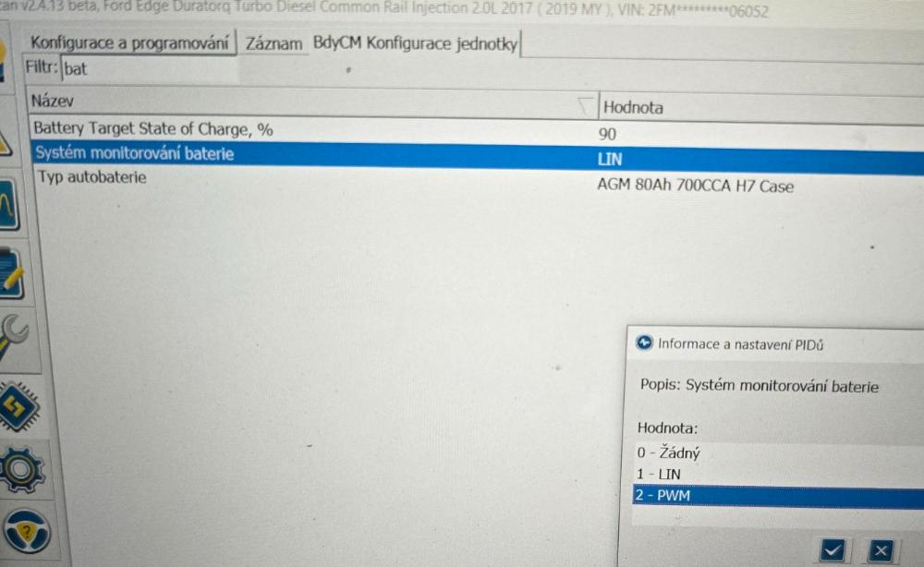This screenshot has height=567, width=924.
Task: Select option 2 - PWM
Action: tap(662, 496)
